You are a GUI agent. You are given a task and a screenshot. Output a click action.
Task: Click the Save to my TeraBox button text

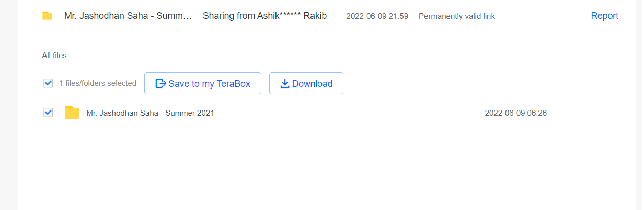pyautogui.click(x=209, y=83)
